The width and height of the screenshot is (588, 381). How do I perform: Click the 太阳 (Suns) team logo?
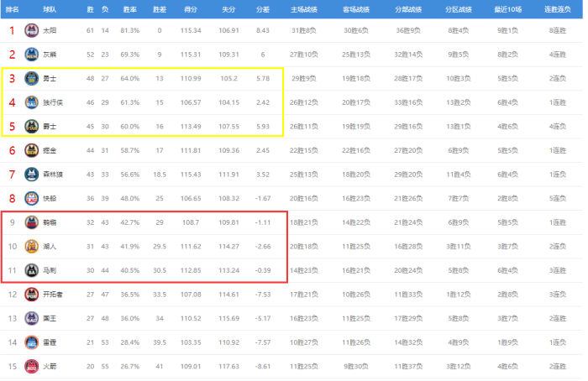click(x=31, y=30)
